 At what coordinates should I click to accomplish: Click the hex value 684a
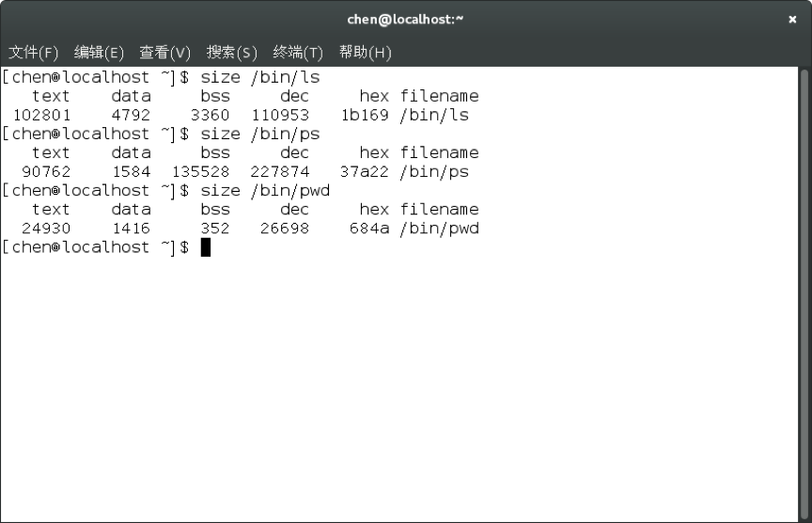pos(368,228)
